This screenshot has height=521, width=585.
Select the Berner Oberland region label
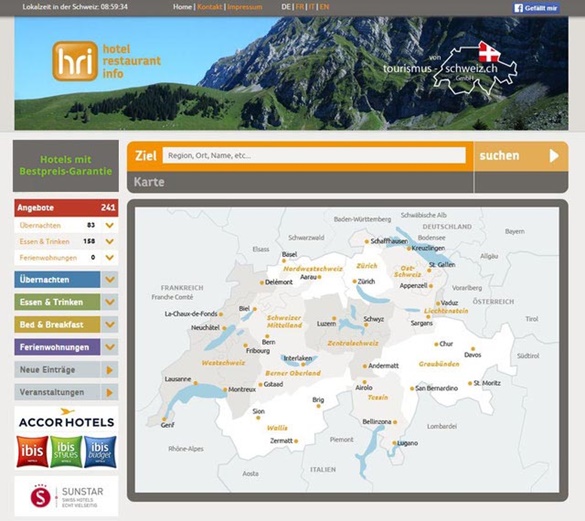[x=293, y=373]
